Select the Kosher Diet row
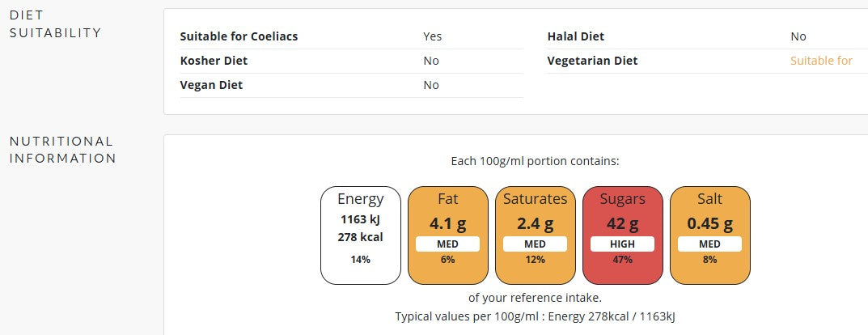868x335 pixels. pos(352,61)
